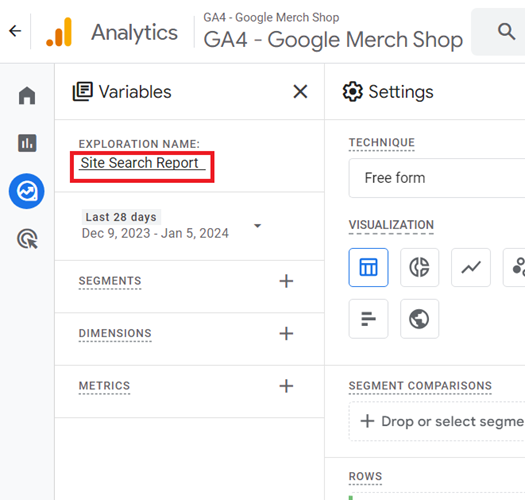Open the date range dropdown arrow
This screenshot has height=500, width=525.
(257, 226)
